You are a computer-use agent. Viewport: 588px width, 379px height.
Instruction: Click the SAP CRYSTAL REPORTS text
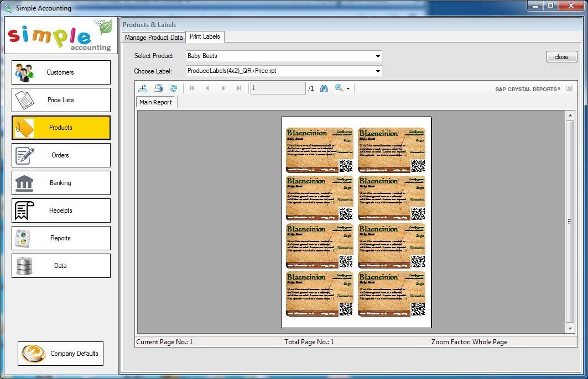tap(528, 89)
